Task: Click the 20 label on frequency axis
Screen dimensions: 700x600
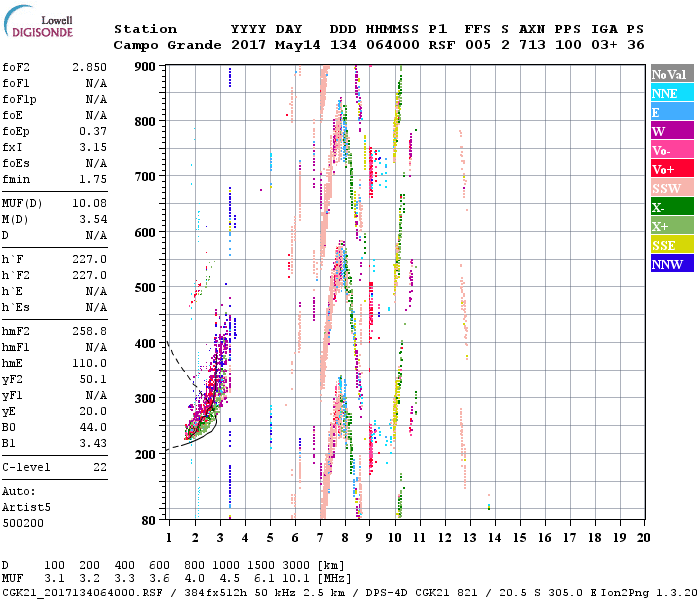Action: pyautogui.click(x=643, y=538)
